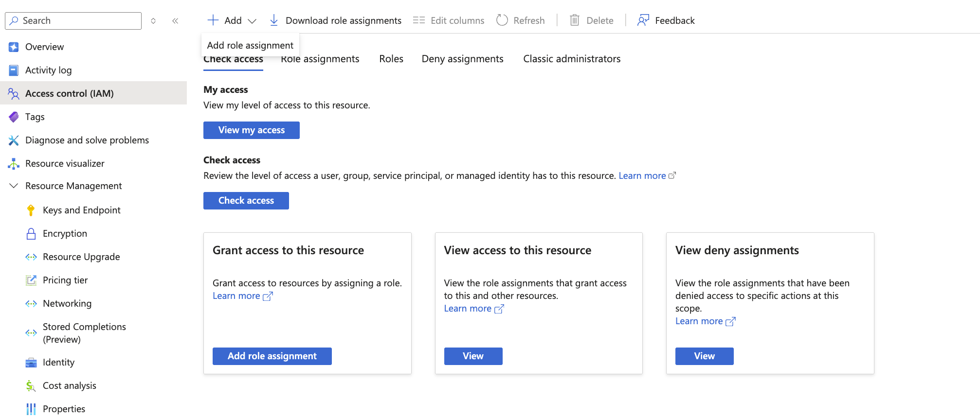Open Activity log text in the sidebar
Image resolution: width=980 pixels, height=418 pixels.
pyautogui.click(x=48, y=70)
